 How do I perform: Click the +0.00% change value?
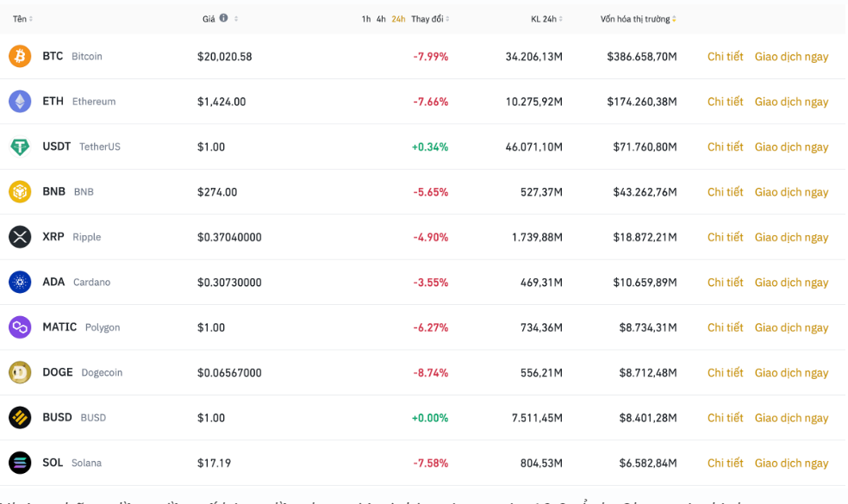pos(430,418)
